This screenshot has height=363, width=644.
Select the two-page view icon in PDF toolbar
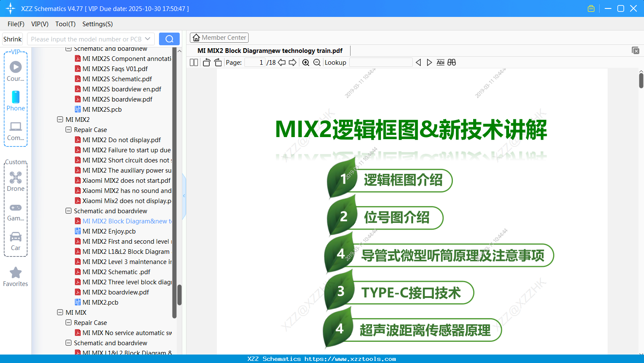[193, 62]
